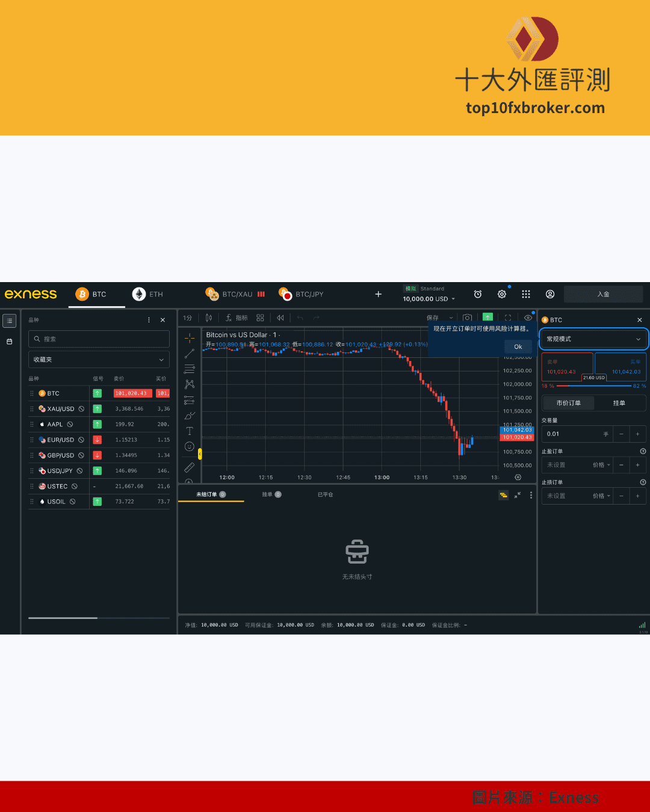Select the text annotation tool
The height and width of the screenshot is (812, 650).
(189, 431)
